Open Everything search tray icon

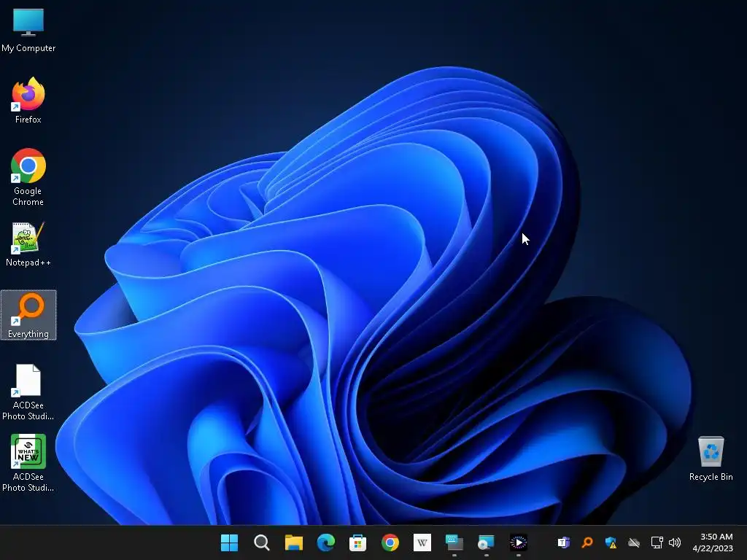tap(587, 542)
